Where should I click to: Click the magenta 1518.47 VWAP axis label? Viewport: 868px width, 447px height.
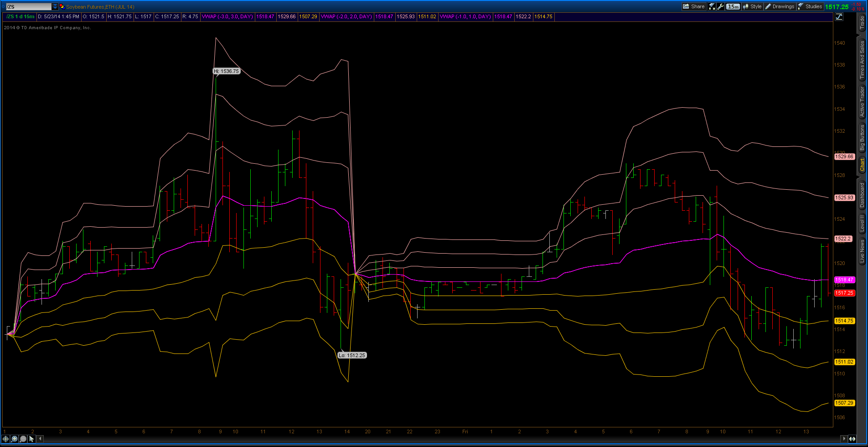tap(844, 280)
